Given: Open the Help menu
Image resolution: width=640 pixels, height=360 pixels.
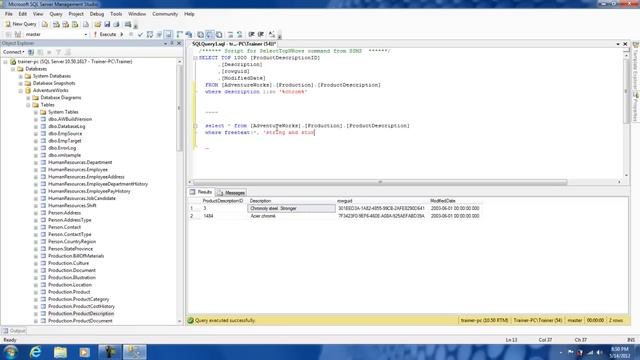Looking at the screenshot, I should pyautogui.click(x=189, y=14).
